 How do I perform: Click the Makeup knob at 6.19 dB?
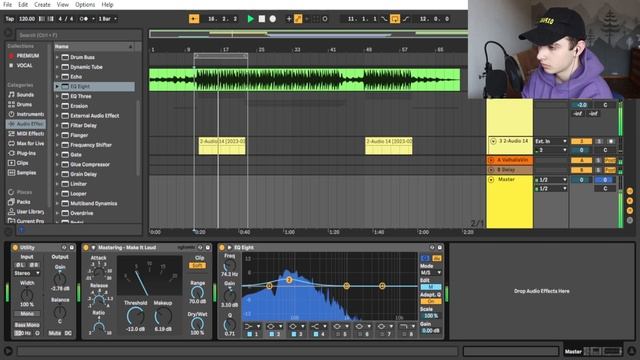pos(163,316)
